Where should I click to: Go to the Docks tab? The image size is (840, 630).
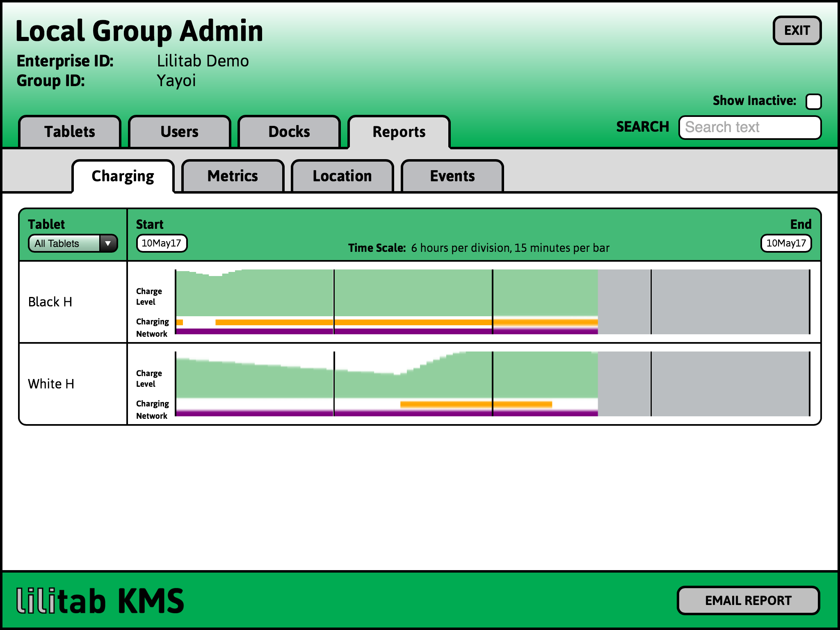click(289, 132)
